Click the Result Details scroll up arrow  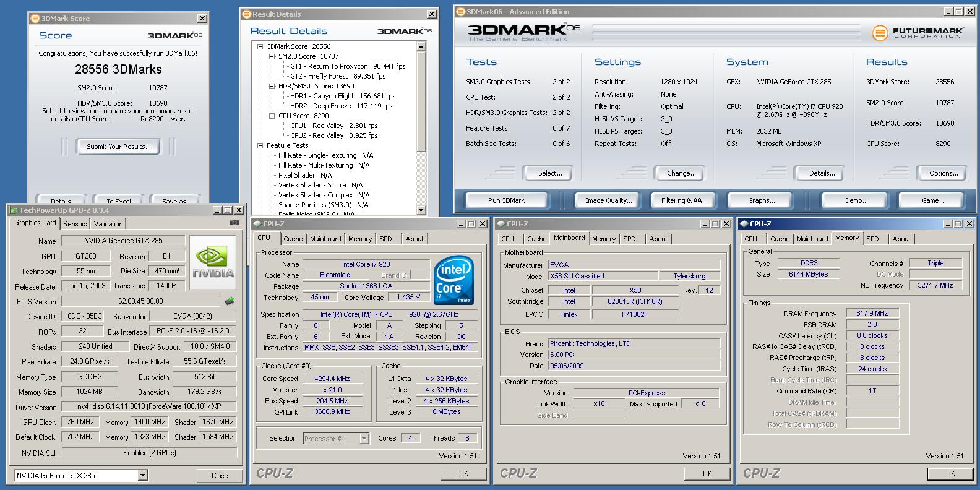tap(421, 46)
